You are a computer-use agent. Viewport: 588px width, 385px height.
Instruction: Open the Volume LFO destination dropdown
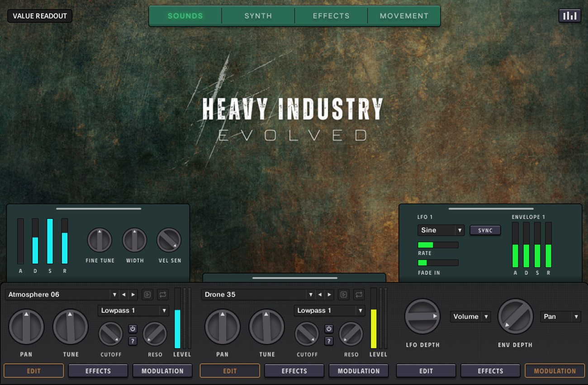point(470,317)
